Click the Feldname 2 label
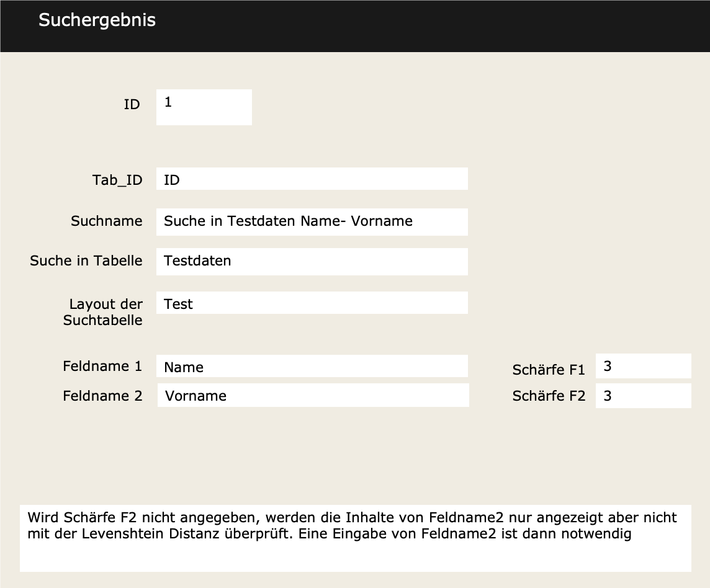 point(102,395)
